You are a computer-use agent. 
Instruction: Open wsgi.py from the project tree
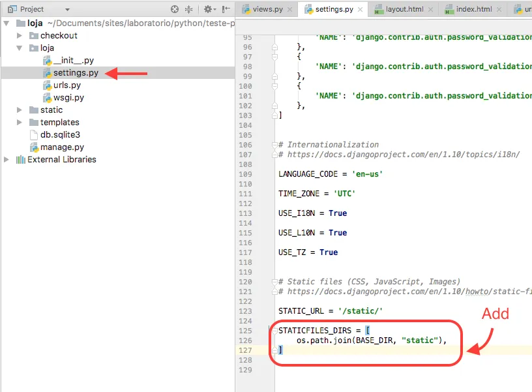click(x=68, y=98)
